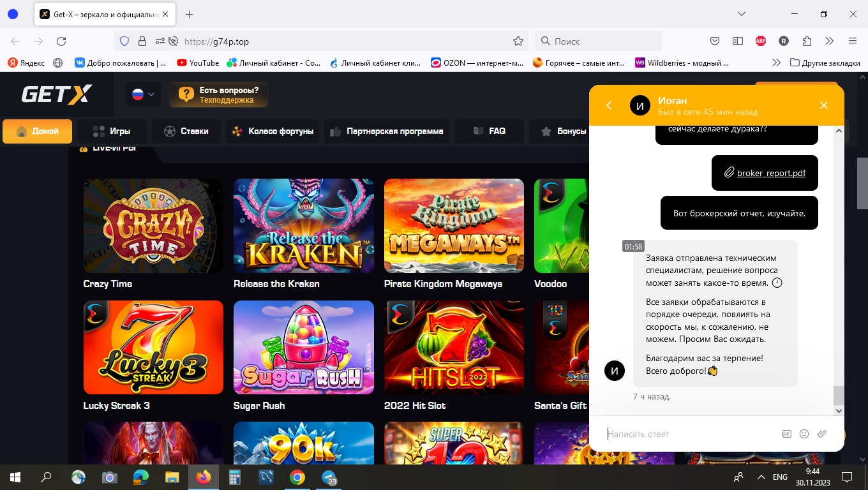Open the Crazy Time game thumbnail

[x=153, y=226]
